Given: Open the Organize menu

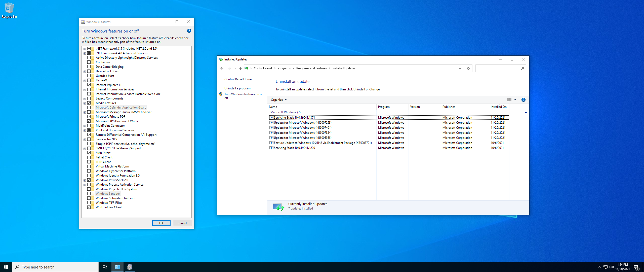Looking at the screenshot, I should point(279,100).
